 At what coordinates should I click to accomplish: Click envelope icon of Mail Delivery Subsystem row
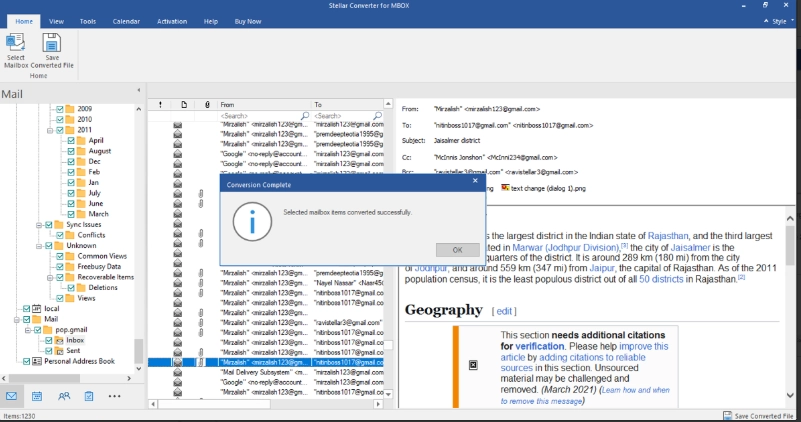pos(177,372)
